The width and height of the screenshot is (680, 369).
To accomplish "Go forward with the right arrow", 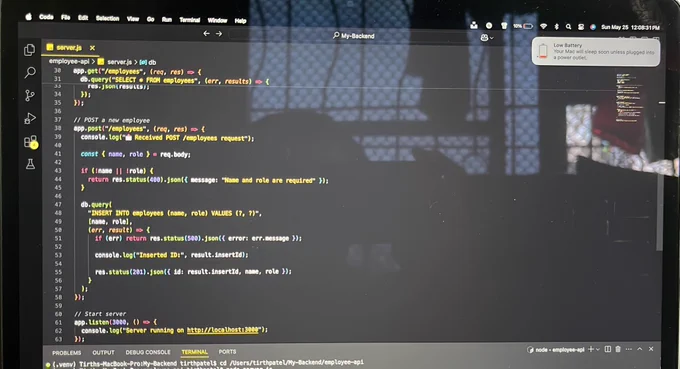I will pyautogui.click(x=219, y=33).
